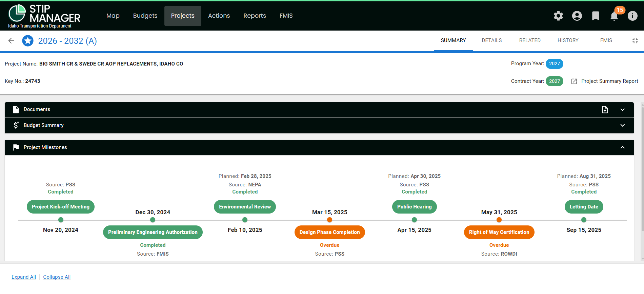Collapse the Project Milestones section chevron

click(623, 147)
